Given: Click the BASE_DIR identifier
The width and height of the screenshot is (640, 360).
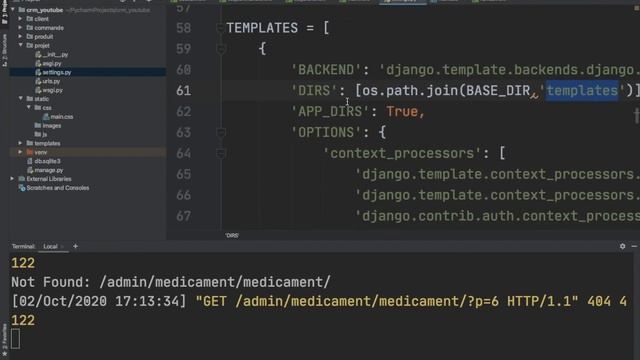Looking at the screenshot, I should [x=498, y=91].
